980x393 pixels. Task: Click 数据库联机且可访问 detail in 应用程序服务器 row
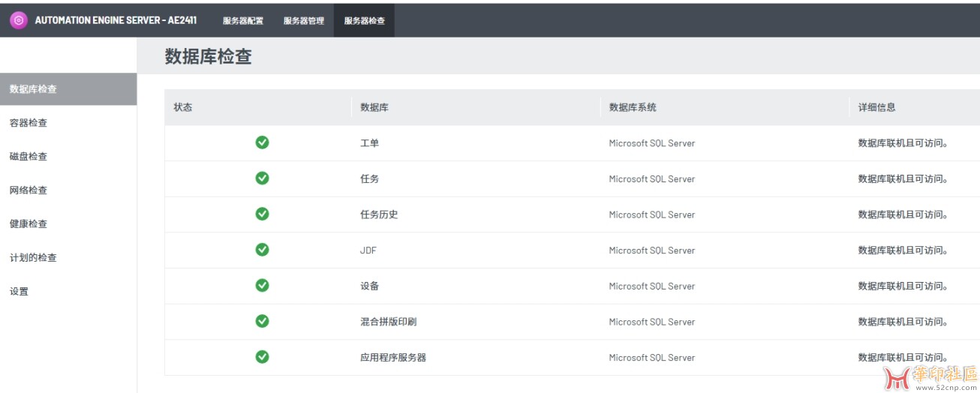903,358
